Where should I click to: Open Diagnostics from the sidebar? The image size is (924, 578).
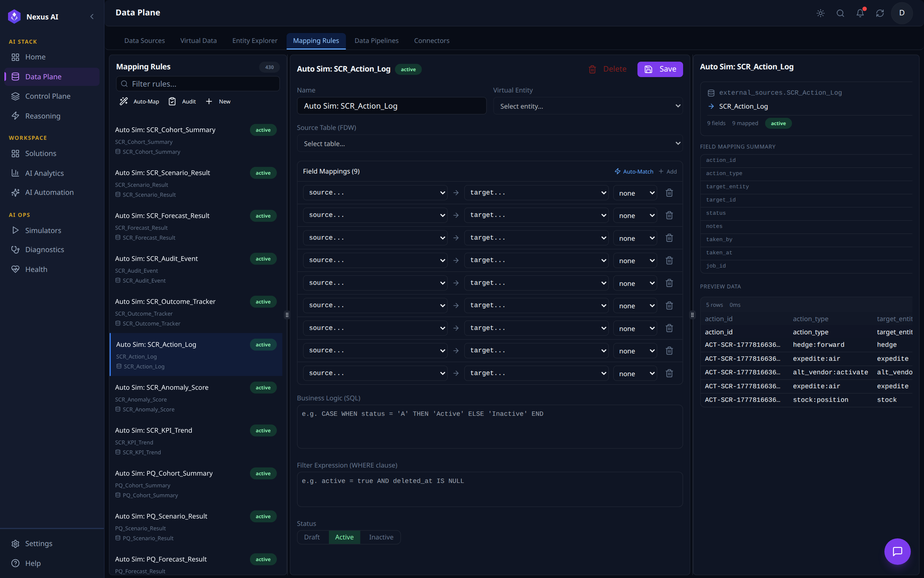pyautogui.click(x=52, y=250)
